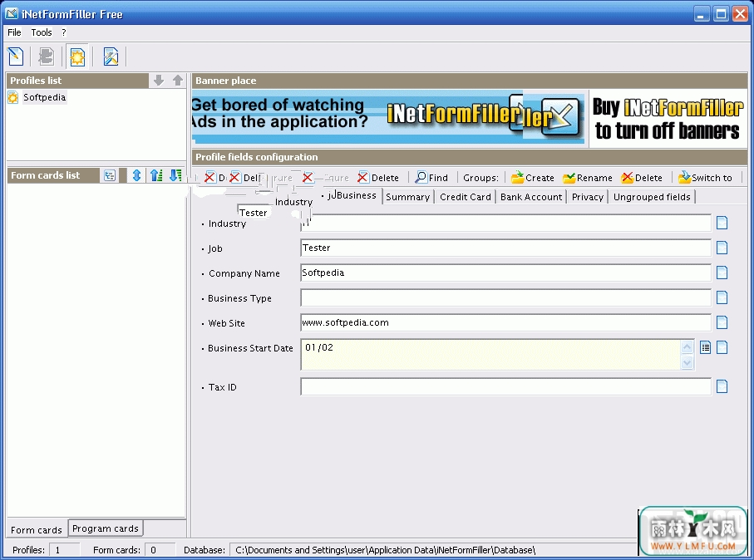This screenshot has width=754, height=560.
Task: Click the 'Banner place' header text
Action: point(225,81)
